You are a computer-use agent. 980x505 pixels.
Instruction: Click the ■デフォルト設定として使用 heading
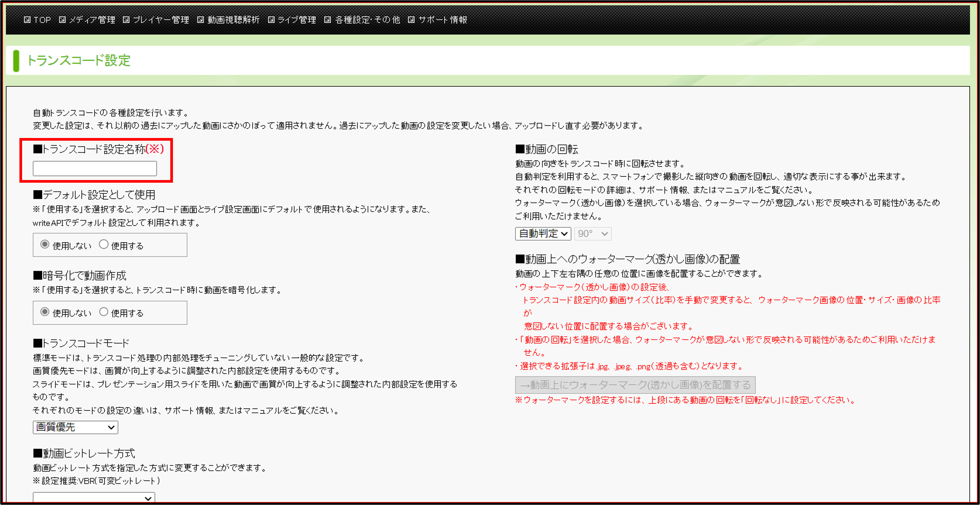click(x=94, y=195)
